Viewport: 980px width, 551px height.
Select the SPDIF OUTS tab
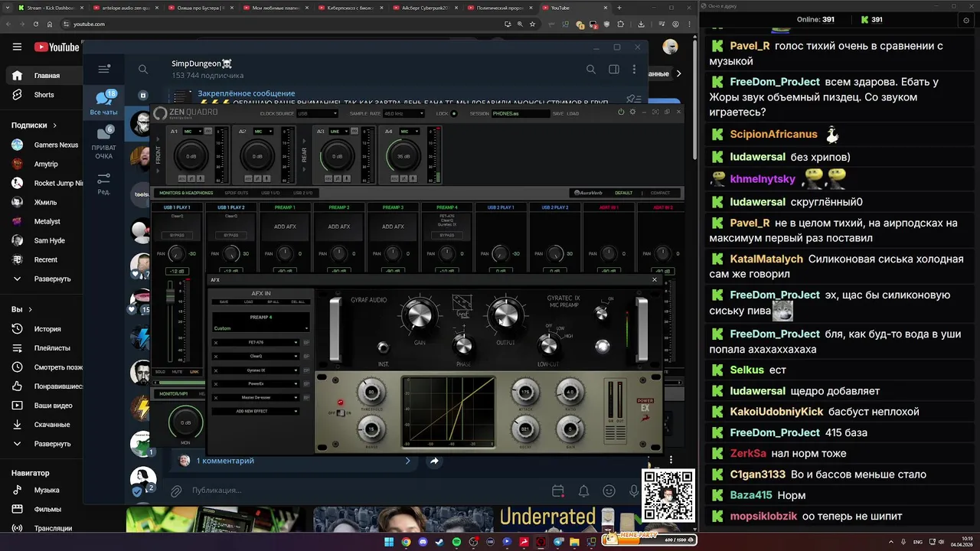[237, 193]
